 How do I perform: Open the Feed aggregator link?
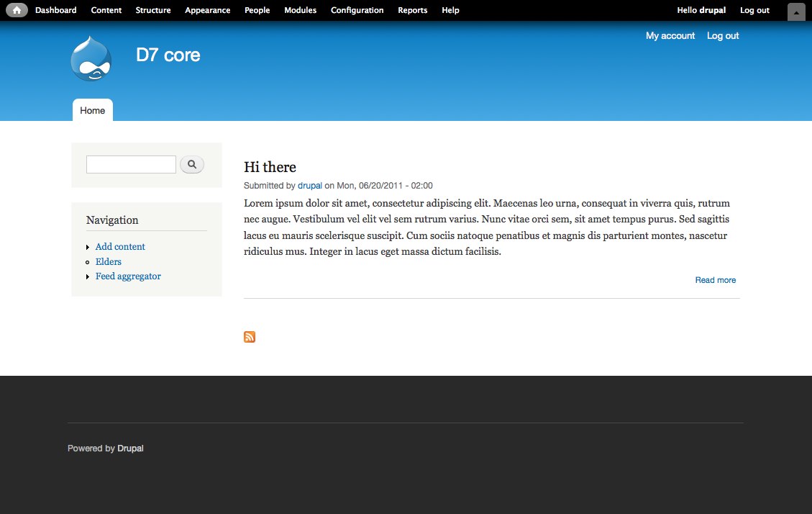pyautogui.click(x=128, y=276)
